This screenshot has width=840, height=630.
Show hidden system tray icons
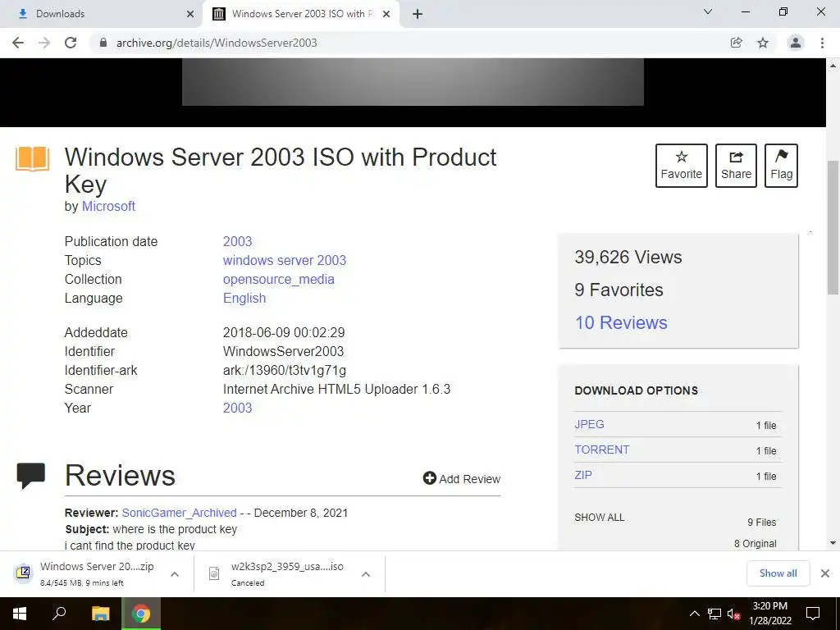click(694, 614)
